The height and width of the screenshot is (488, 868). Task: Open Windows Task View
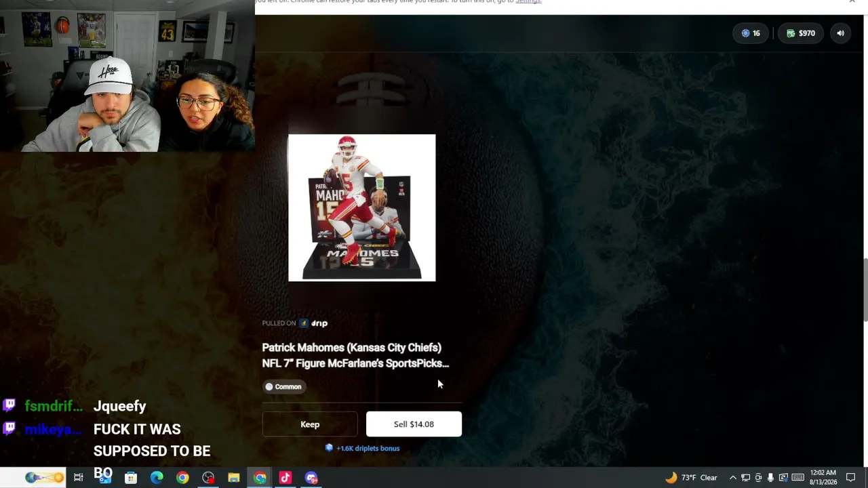click(79, 478)
